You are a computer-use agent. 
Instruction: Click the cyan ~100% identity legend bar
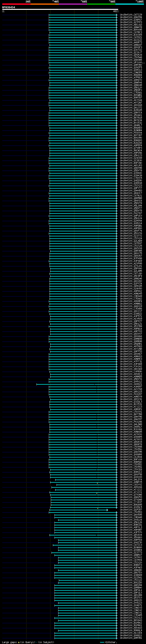(x=130, y=4)
